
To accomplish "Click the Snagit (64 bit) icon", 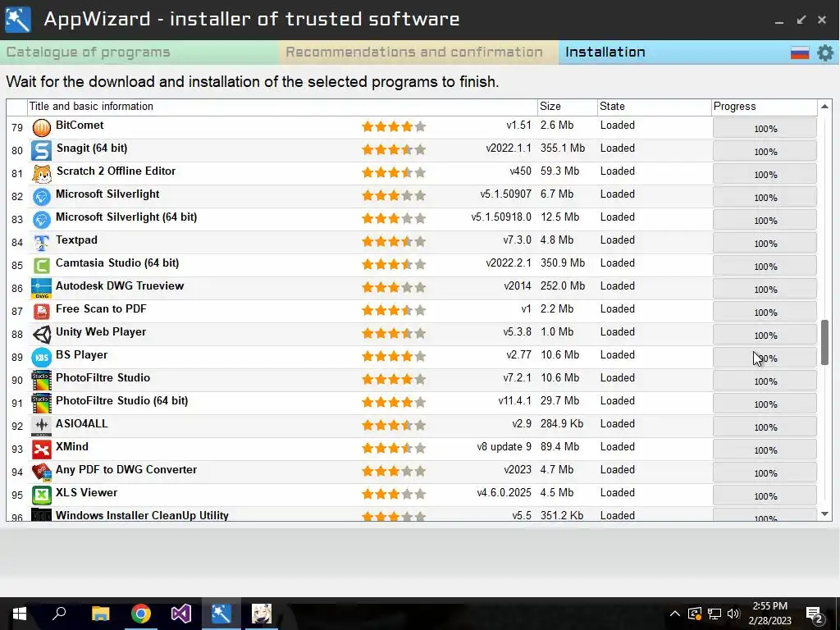I will tap(41, 151).
